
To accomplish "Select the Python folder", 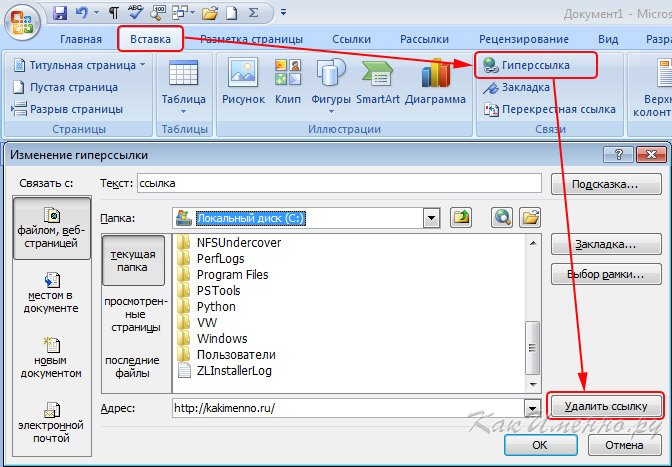I will point(207,307).
